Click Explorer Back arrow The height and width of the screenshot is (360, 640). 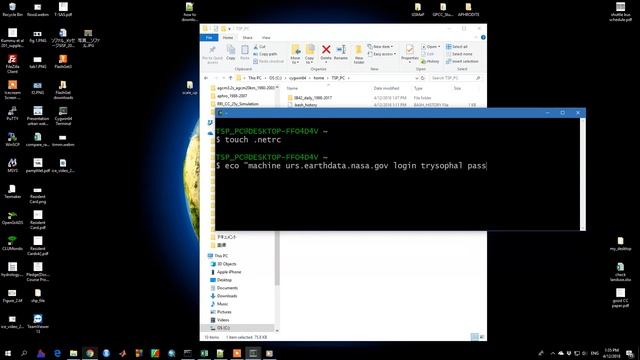tap(206, 78)
